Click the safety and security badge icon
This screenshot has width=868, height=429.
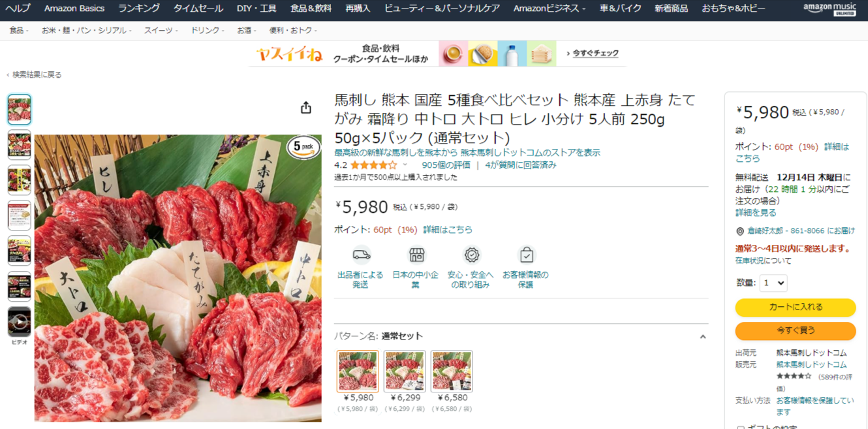click(x=471, y=255)
